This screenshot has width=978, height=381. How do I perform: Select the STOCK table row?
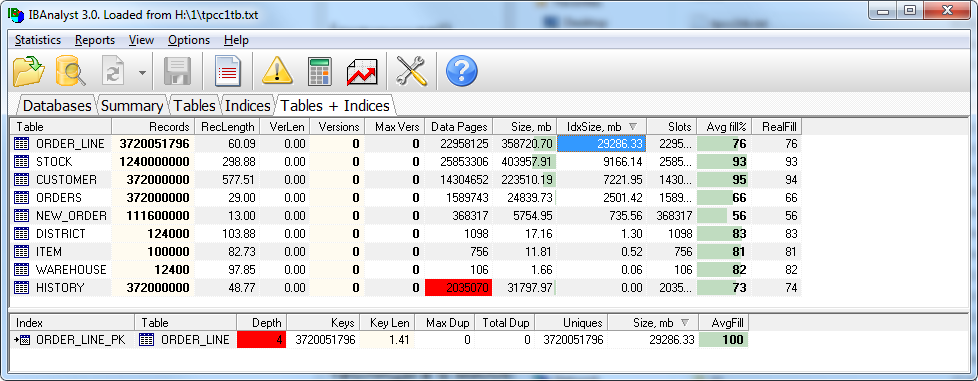(x=405, y=162)
